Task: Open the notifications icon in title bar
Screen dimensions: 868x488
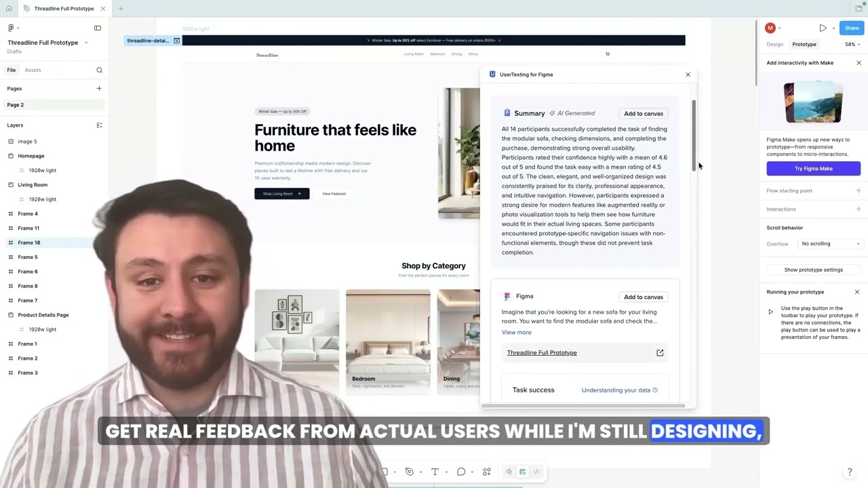Action: [x=859, y=8]
